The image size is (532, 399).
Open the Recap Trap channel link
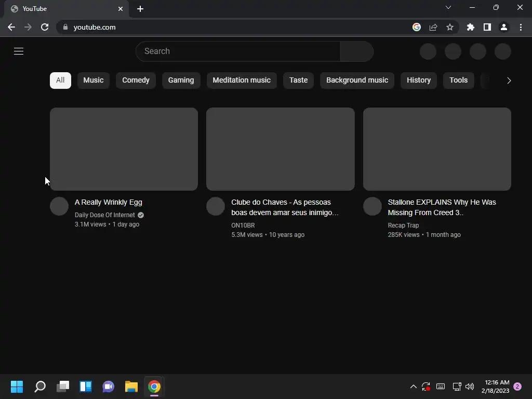coord(403,225)
